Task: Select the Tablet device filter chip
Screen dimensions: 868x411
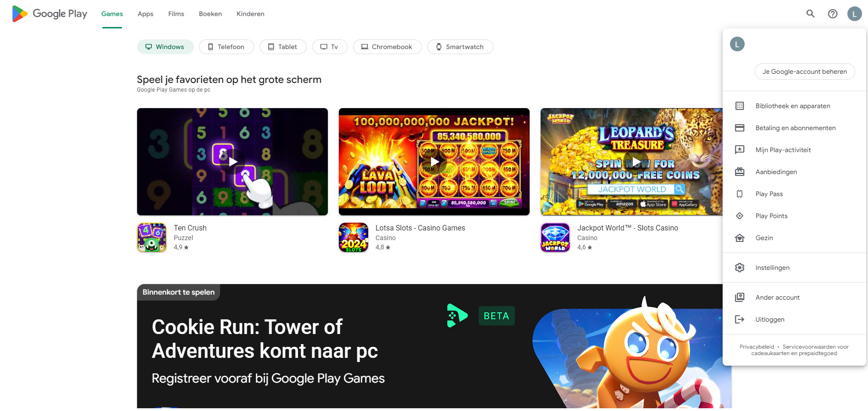Action: pyautogui.click(x=283, y=47)
